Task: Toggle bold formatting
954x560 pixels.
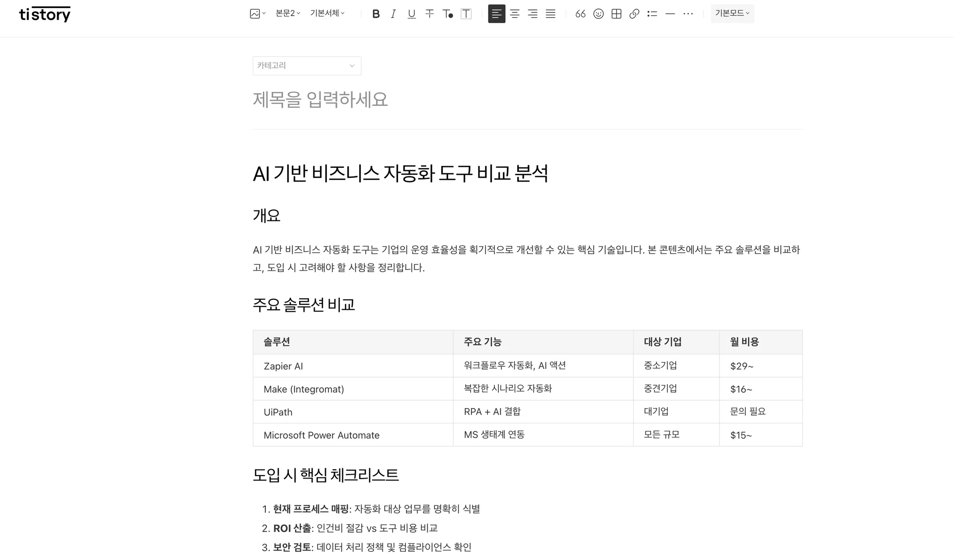Action: click(376, 14)
